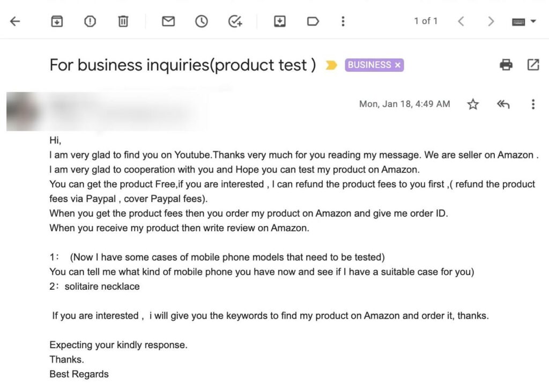Open the message More options menu

pos(533,104)
